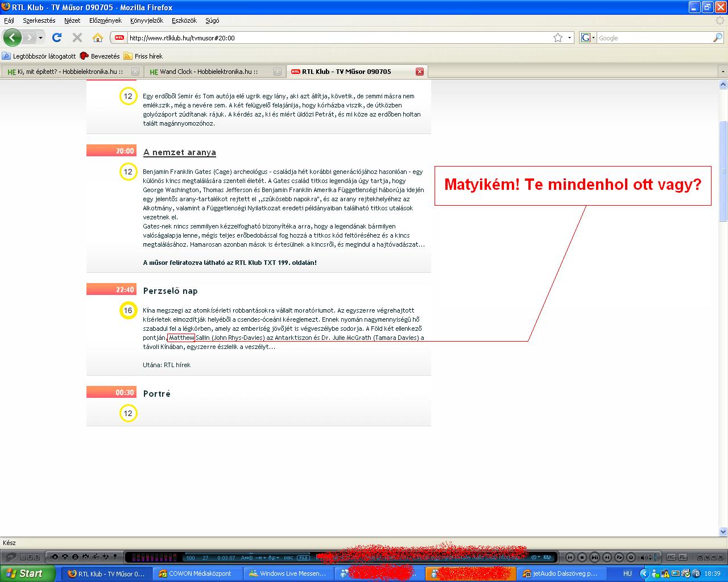Focus the Google search box

[x=654, y=38]
